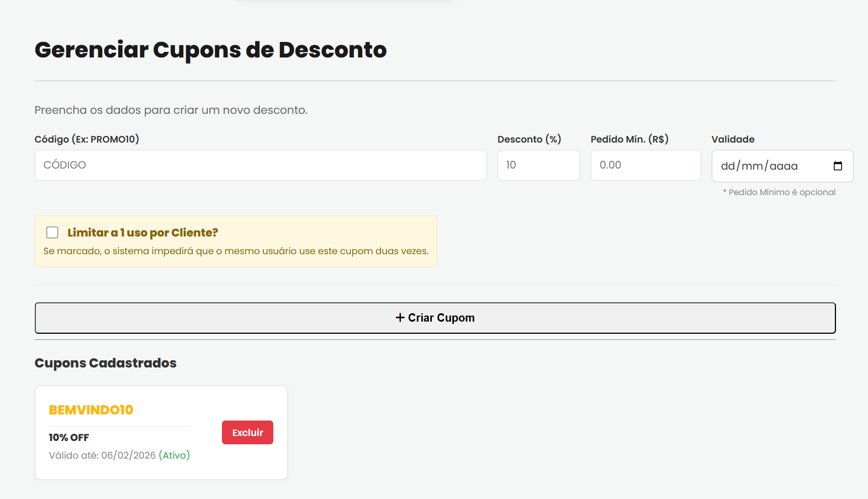868x499 pixels.
Task: Click the green Ativo status text
Action: click(x=174, y=455)
